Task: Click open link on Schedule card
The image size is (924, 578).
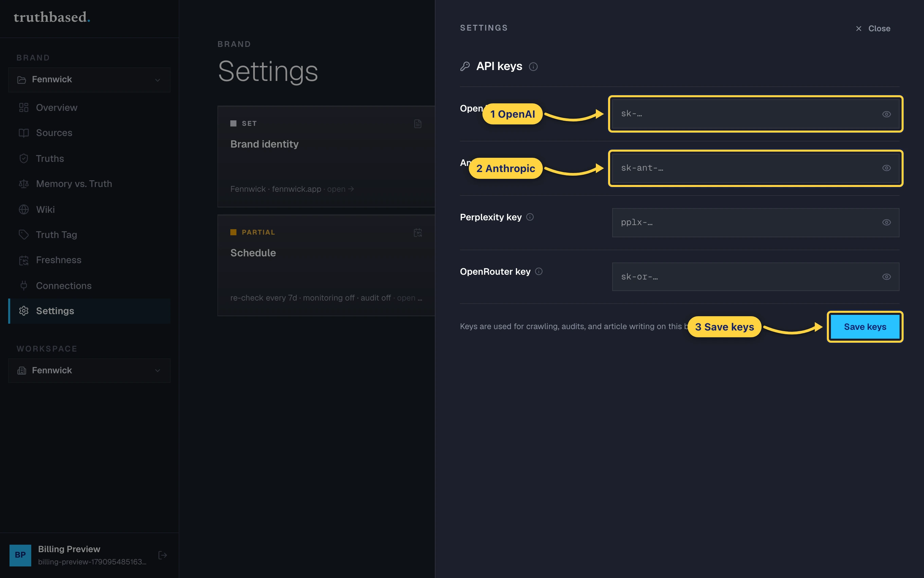Action: pos(409,298)
